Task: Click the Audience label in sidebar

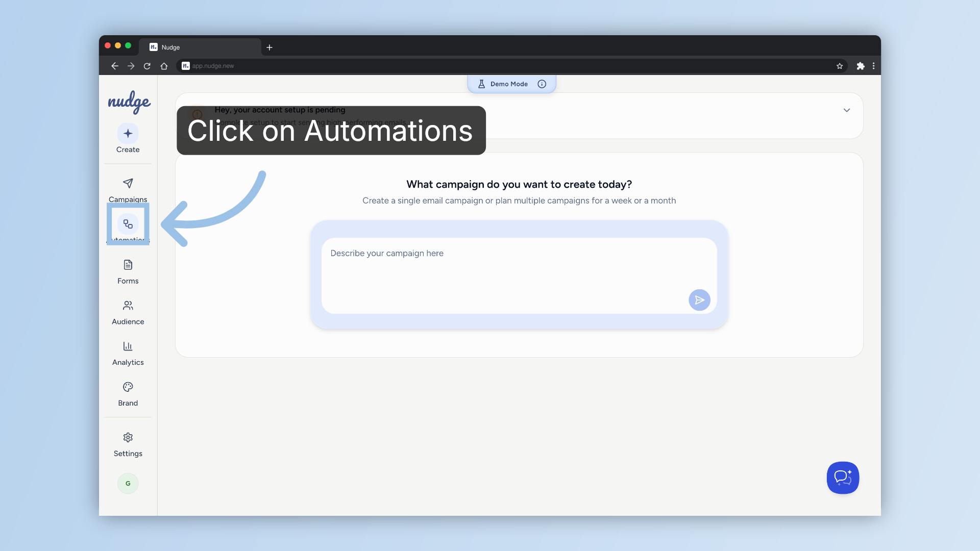Action: tap(128, 322)
